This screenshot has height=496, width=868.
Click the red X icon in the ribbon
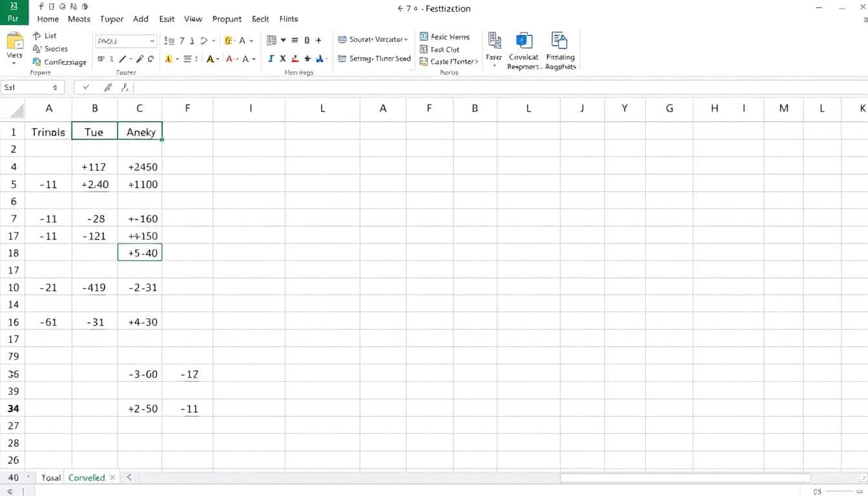[x=282, y=58]
